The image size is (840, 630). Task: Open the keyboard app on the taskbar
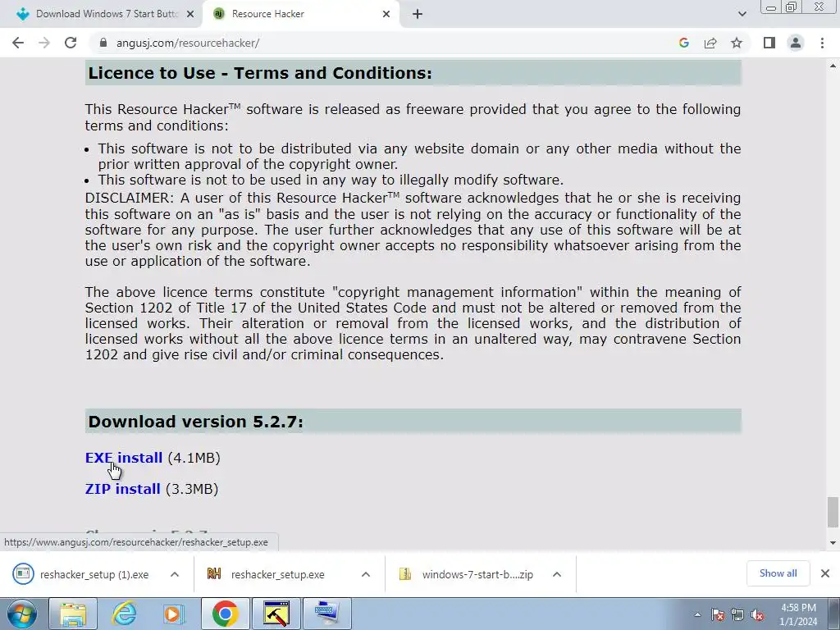(x=326, y=614)
